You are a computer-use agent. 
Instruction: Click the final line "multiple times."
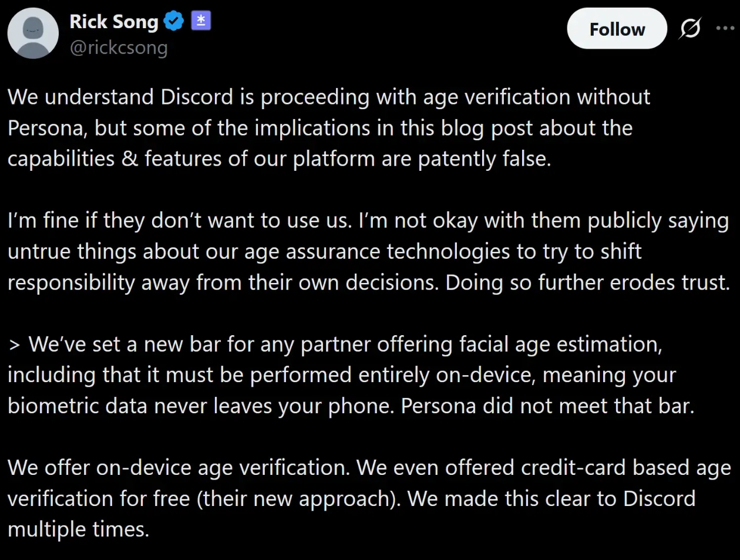[x=78, y=529]
